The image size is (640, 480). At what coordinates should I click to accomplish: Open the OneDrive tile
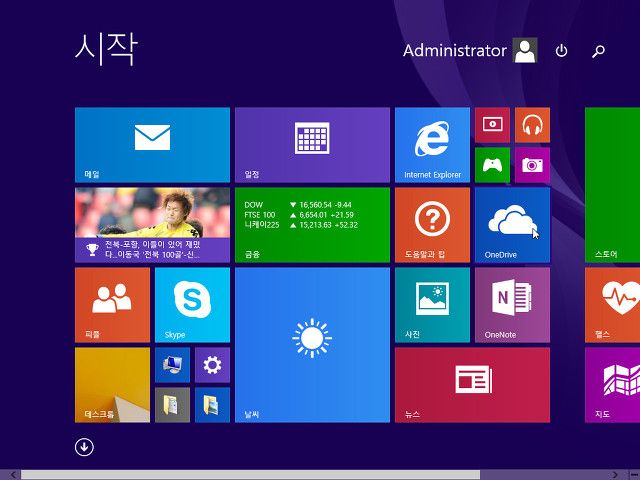(x=512, y=225)
